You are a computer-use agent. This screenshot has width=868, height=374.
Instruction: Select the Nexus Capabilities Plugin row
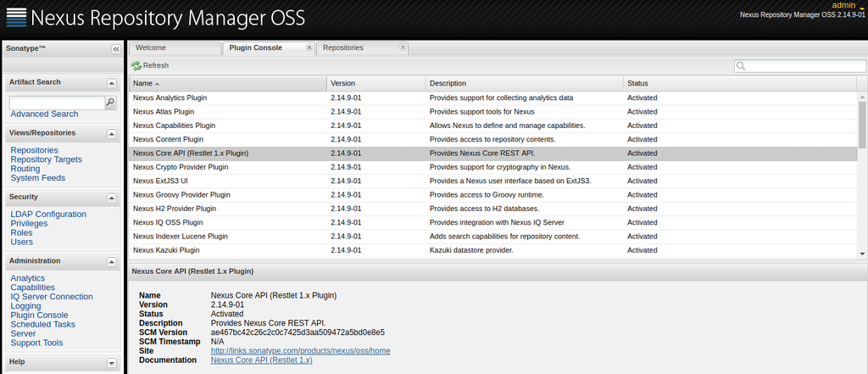tap(492, 126)
